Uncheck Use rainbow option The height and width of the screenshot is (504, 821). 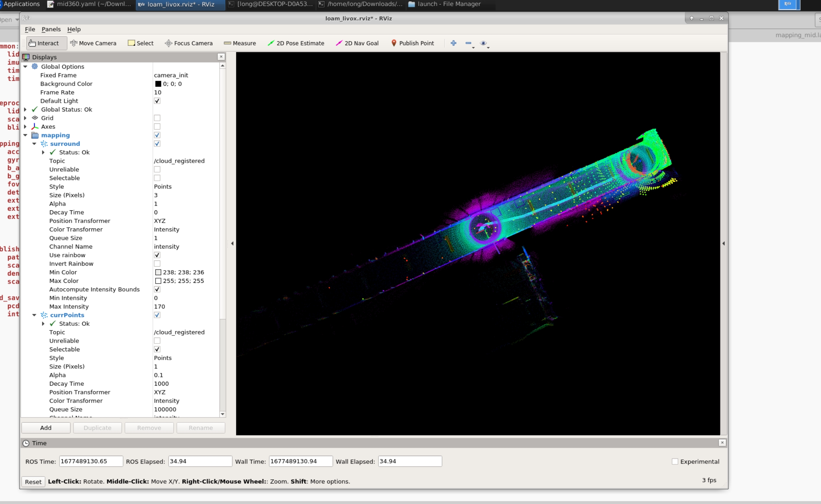click(x=157, y=255)
